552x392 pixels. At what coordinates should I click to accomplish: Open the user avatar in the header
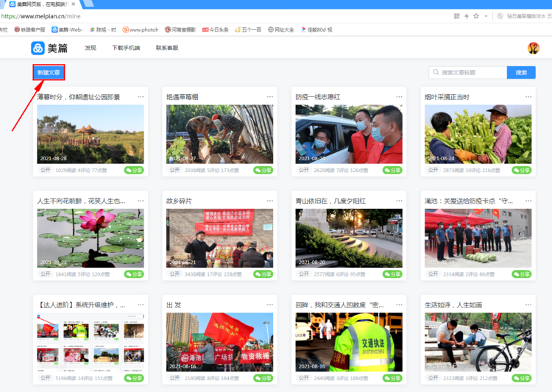[x=534, y=48]
